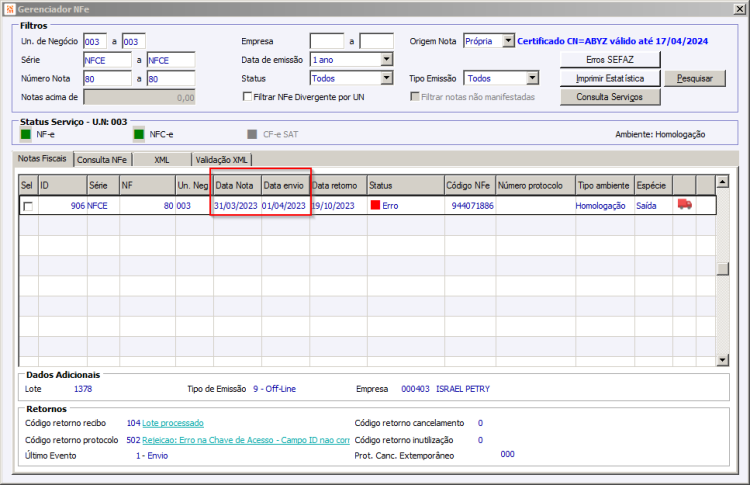Image resolution: width=750 pixels, height=485 pixels.
Task: Click the Status column header
Action: tap(406, 185)
